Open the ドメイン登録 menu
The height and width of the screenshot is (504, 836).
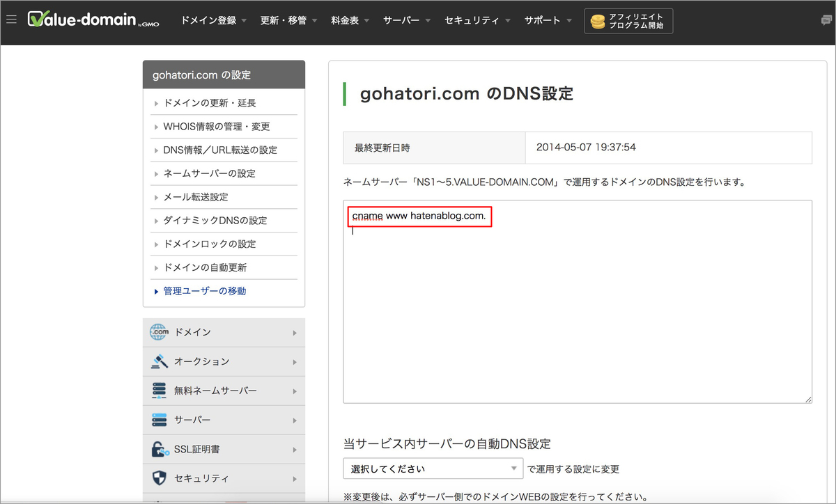pyautogui.click(x=214, y=20)
